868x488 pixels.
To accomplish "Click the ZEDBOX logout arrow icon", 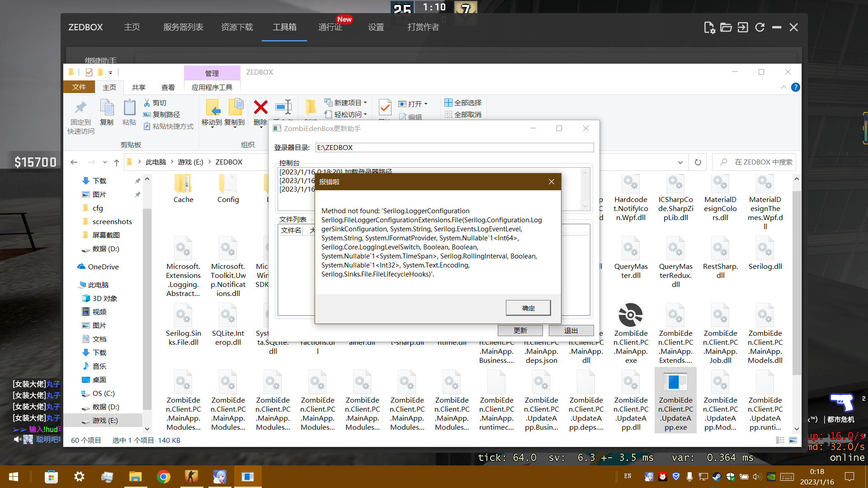I will coord(743,28).
